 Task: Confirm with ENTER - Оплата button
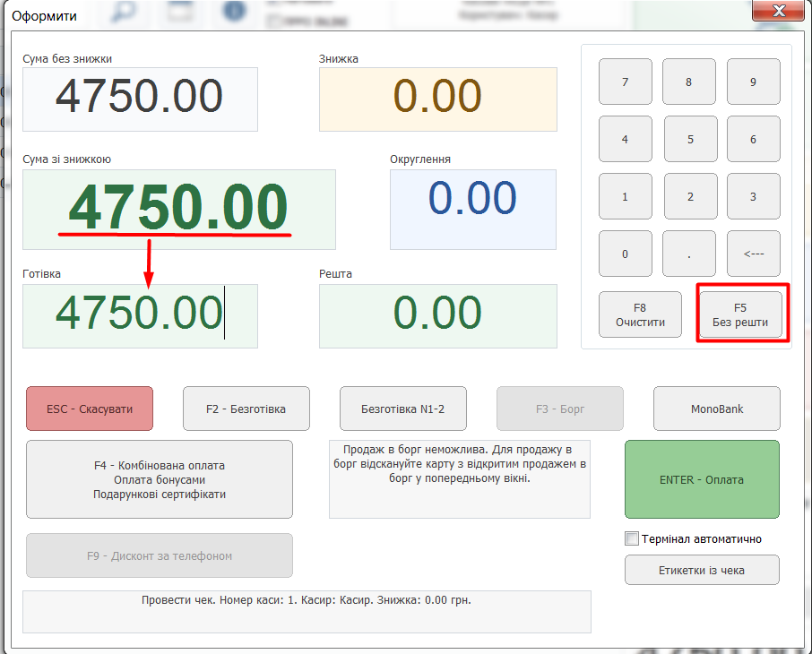pyautogui.click(x=702, y=479)
